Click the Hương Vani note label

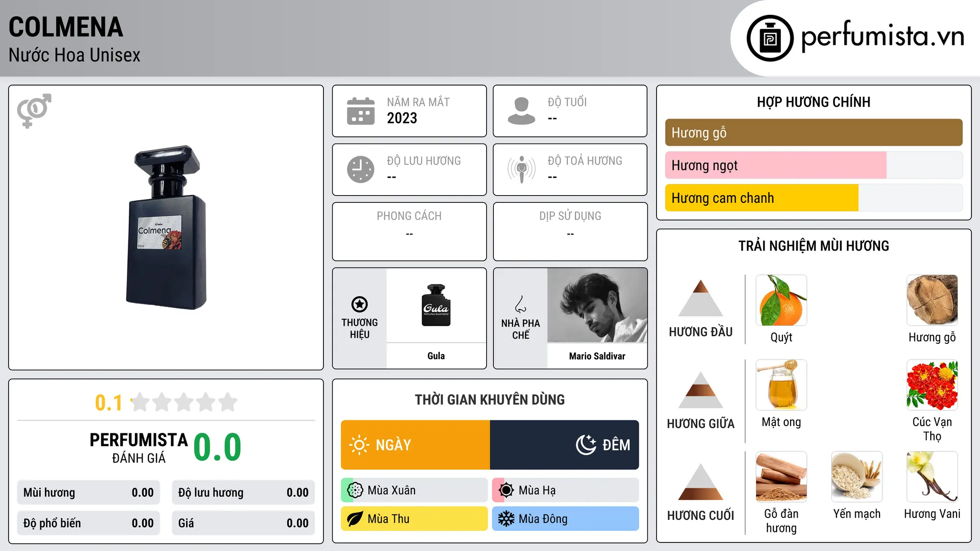coord(932,514)
